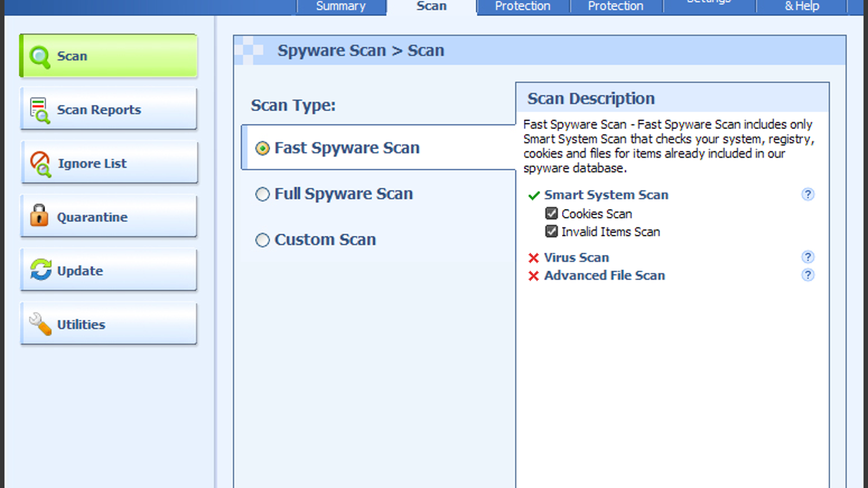Click the Ignore List prohibited icon

coord(40,164)
